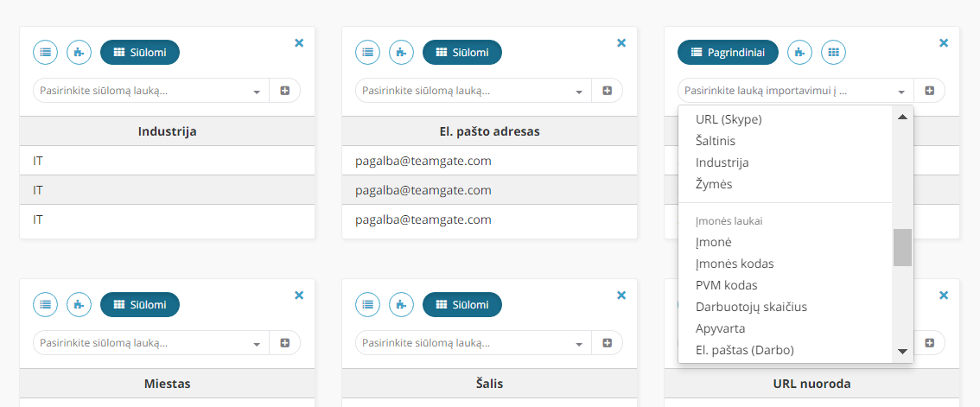
Task: Open suggested field dropdown in Šalis card
Action: coord(474,343)
